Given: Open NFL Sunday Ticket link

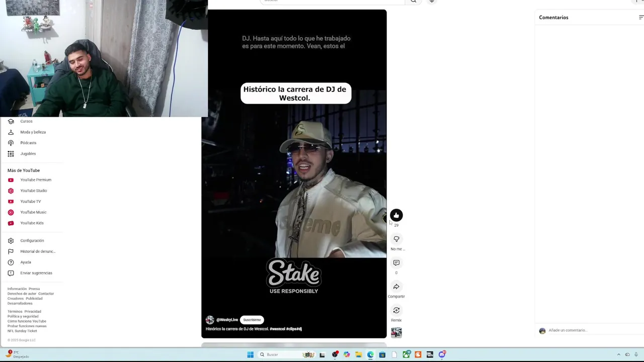Looking at the screenshot, I should (x=22, y=331).
